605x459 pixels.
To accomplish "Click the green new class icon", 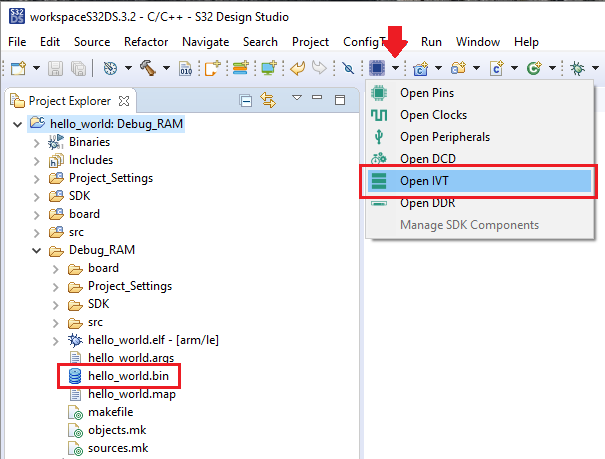I will pos(534,68).
